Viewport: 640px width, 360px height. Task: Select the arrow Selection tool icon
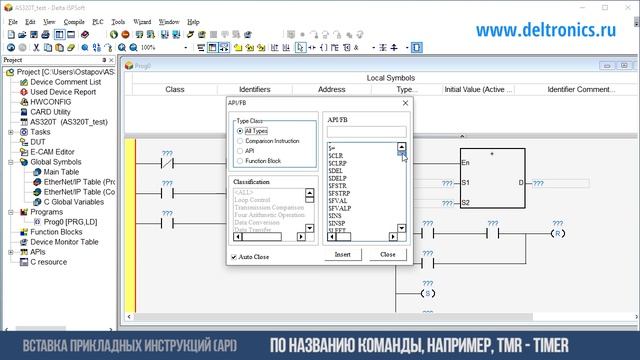pos(300,48)
